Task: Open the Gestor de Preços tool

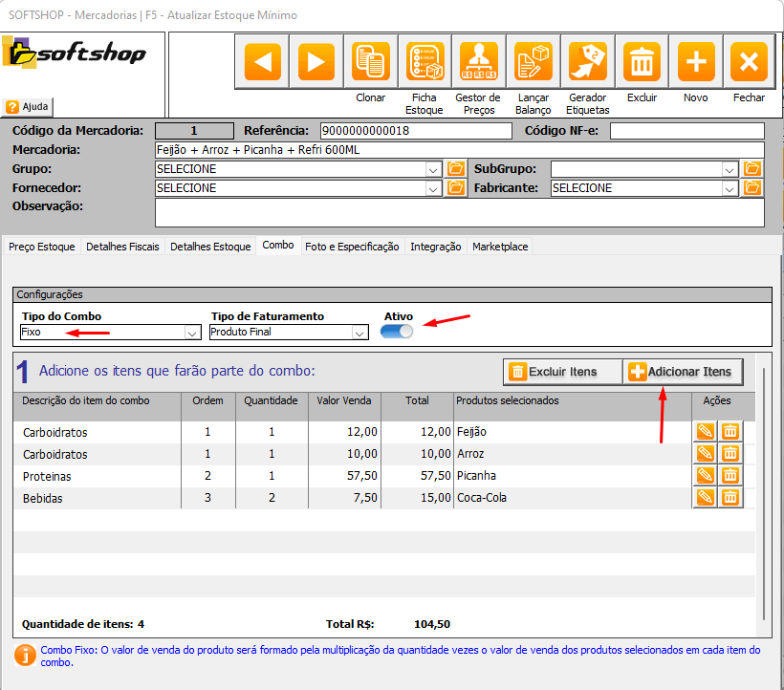Action: [478, 63]
